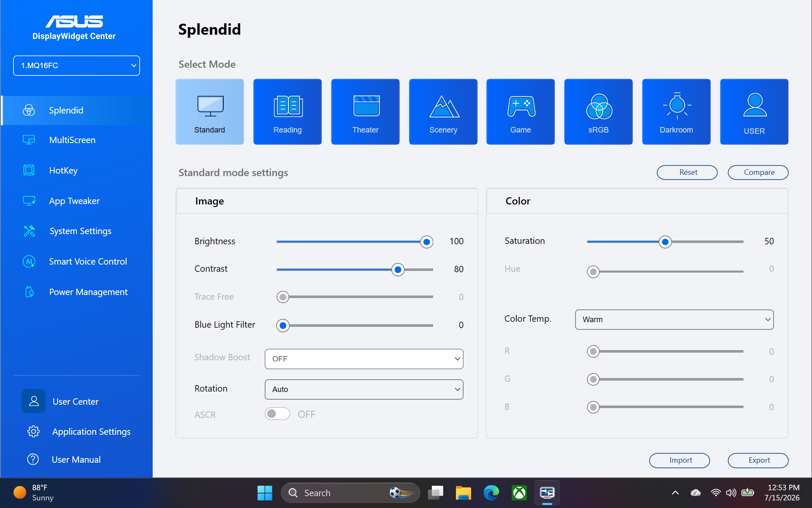812x508 pixels.
Task: Select the Reading mode tile
Action: (x=288, y=112)
